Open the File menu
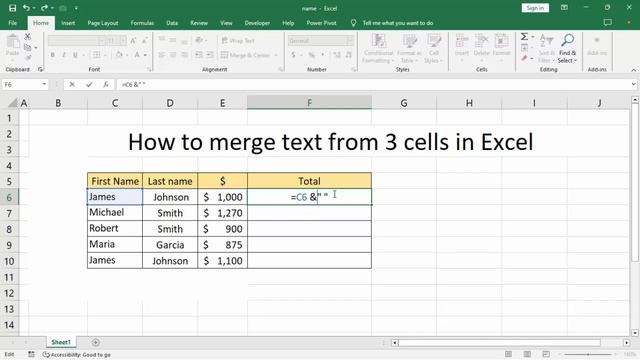Screen dimensions: 640x360 point(13,23)
